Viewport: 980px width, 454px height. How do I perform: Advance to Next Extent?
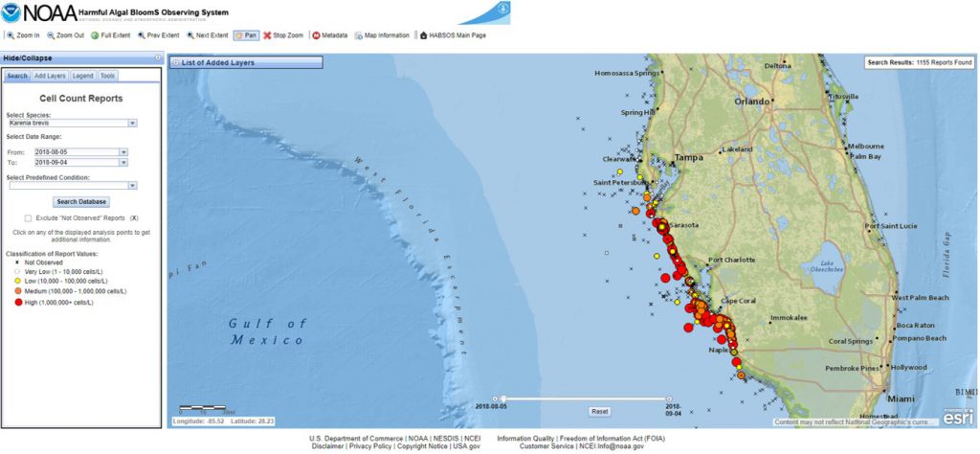[208, 35]
